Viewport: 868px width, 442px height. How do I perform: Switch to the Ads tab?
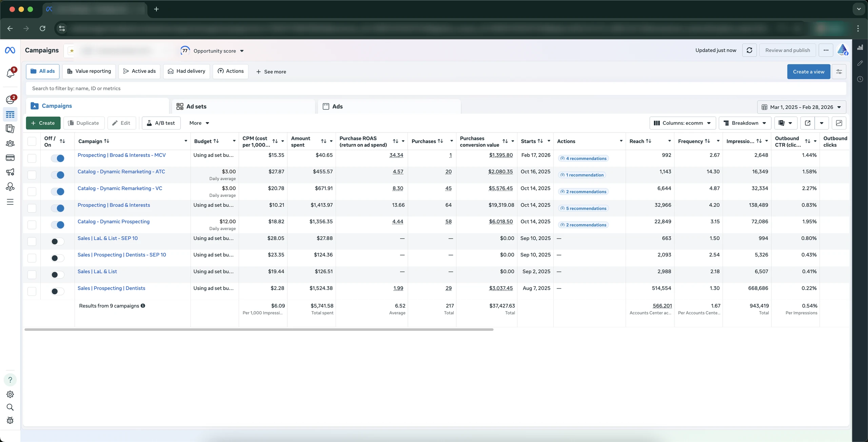click(389, 106)
